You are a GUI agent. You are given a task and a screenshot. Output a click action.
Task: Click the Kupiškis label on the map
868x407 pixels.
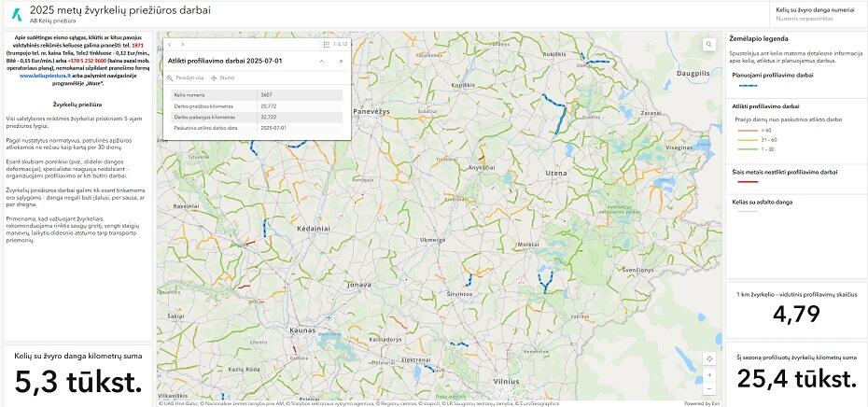tap(464, 85)
